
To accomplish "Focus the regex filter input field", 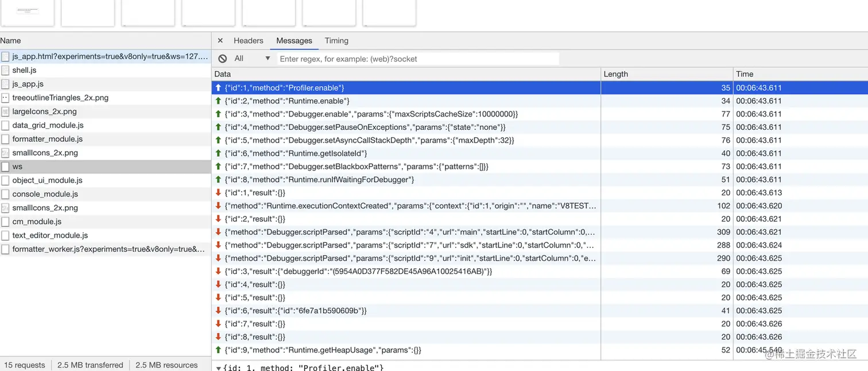I will pyautogui.click(x=418, y=59).
